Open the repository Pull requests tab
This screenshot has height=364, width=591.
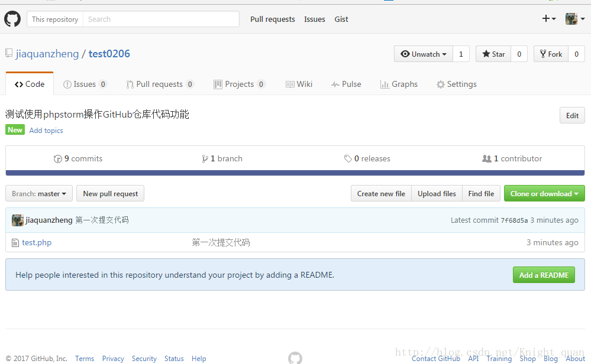pos(160,84)
